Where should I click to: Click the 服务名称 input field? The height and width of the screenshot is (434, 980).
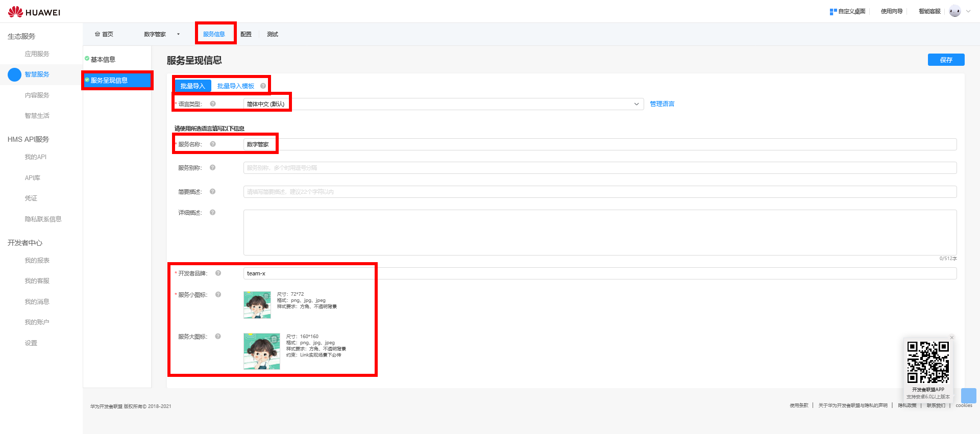(600, 144)
